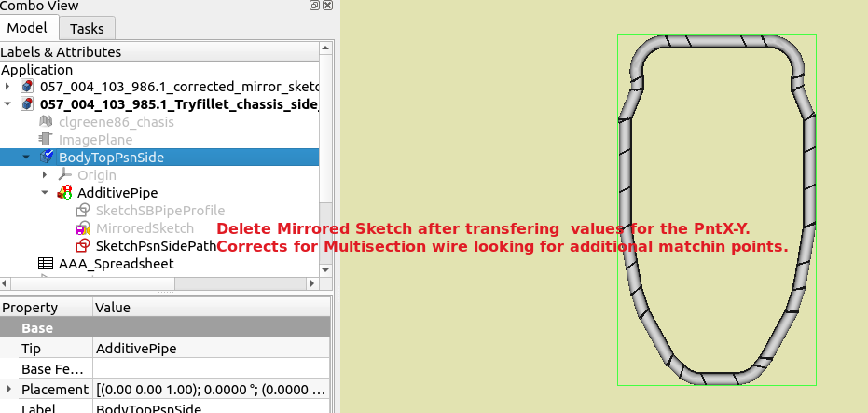Click the tree view vertical scrollbar
The width and height of the screenshot is (868, 413).
tap(325, 140)
